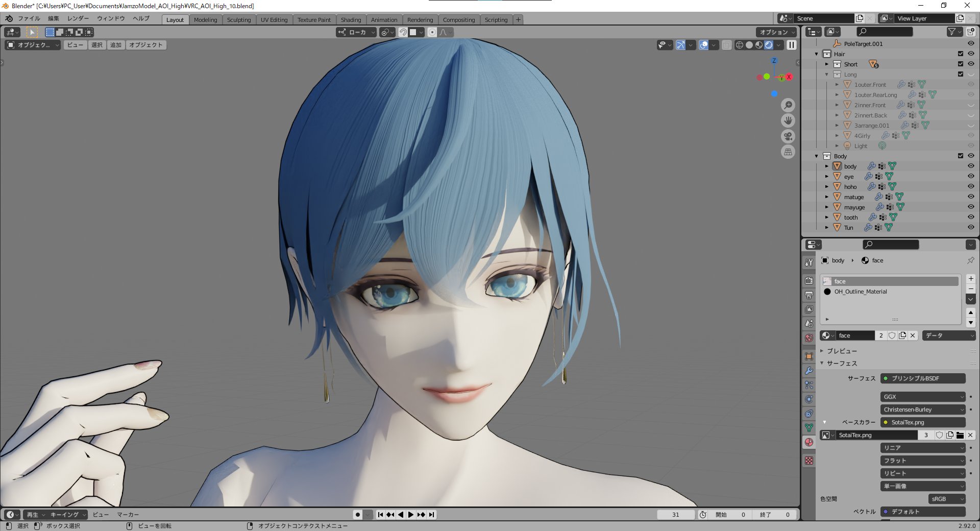Image resolution: width=980 pixels, height=531 pixels.
Task: Click the snapping magnet icon
Action: tap(402, 32)
